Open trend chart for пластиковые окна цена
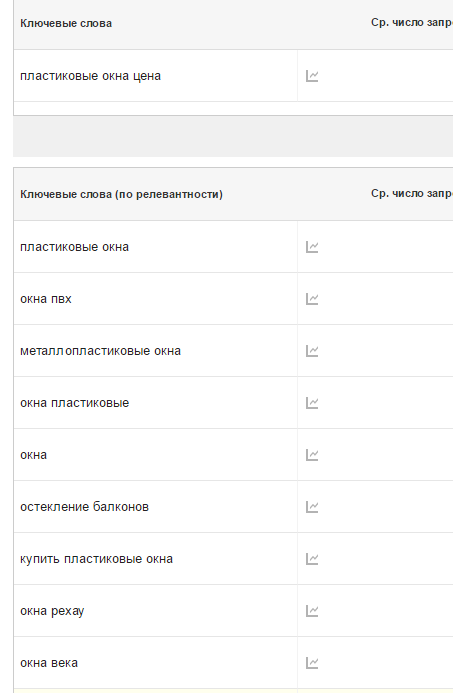The height and width of the screenshot is (693, 453). (x=312, y=76)
